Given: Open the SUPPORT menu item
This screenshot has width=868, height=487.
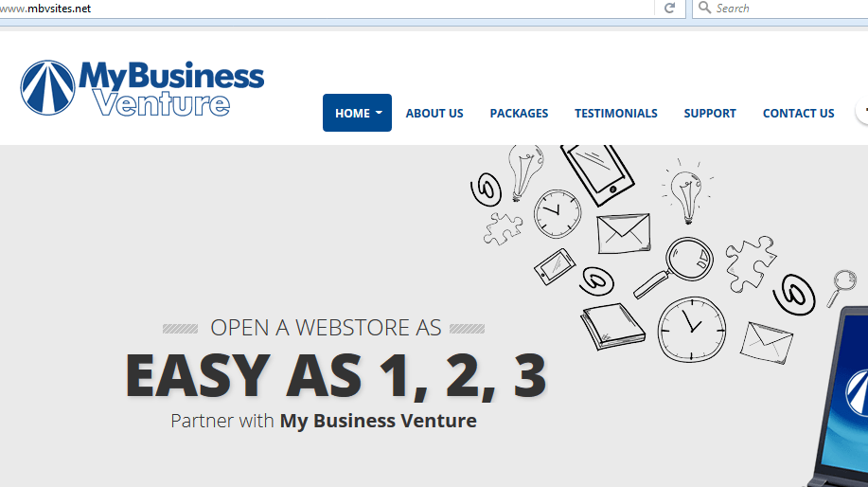Looking at the screenshot, I should click(710, 113).
